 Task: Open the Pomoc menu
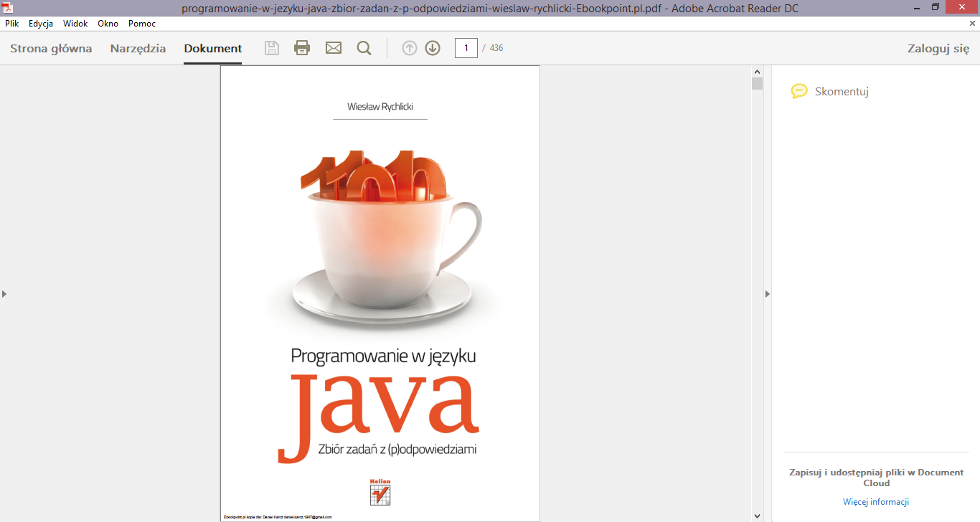click(x=142, y=24)
